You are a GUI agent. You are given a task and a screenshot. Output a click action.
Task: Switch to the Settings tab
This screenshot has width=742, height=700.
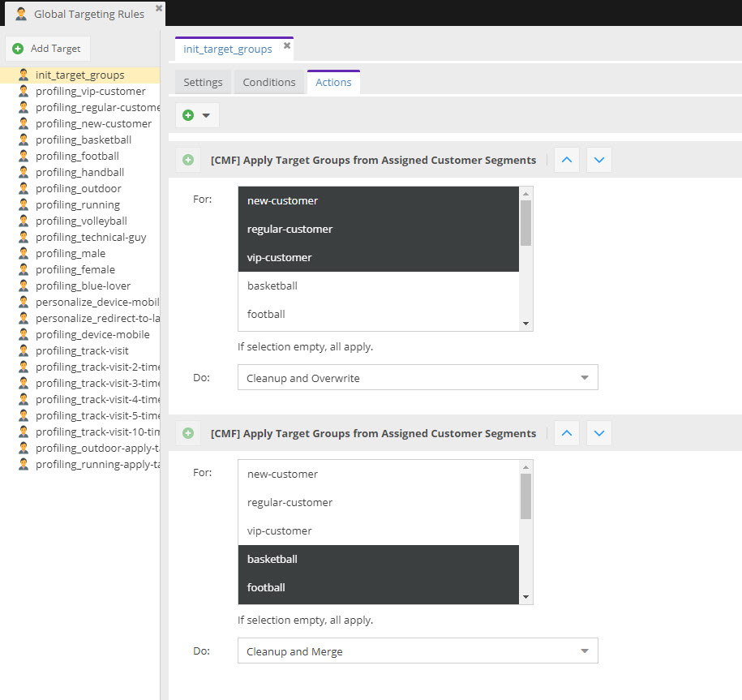click(x=203, y=82)
